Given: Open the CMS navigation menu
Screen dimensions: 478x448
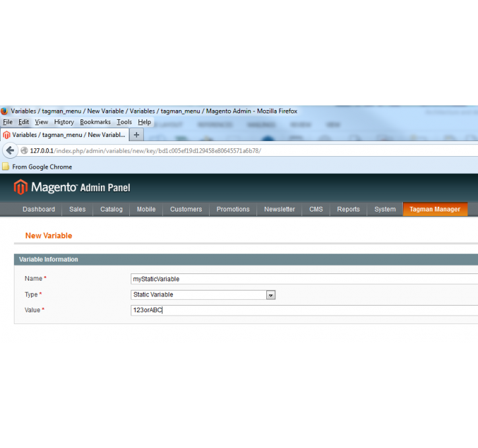Looking at the screenshot, I should [x=316, y=210].
